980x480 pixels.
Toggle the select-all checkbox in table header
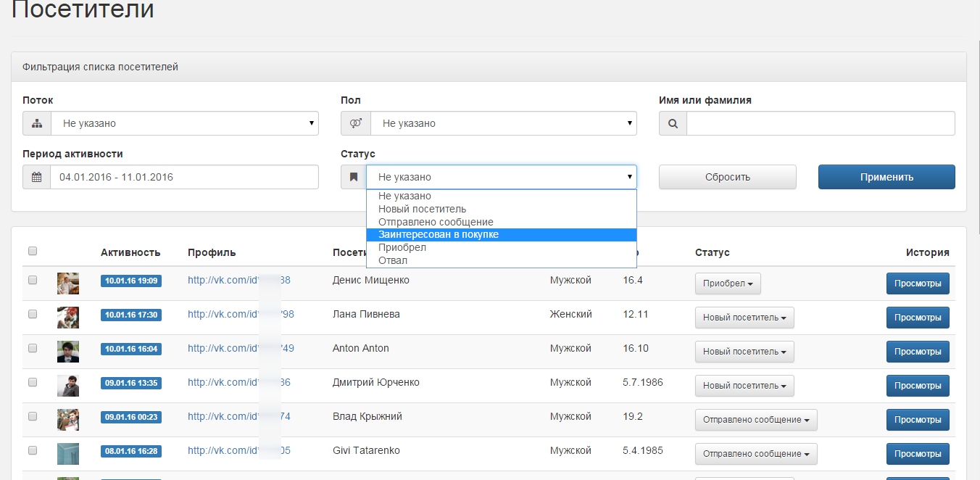pyautogui.click(x=33, y=252)
